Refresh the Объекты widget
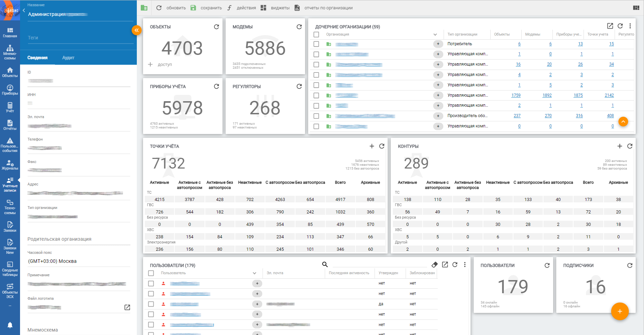The image size is (644, 335). coord(216,27)
